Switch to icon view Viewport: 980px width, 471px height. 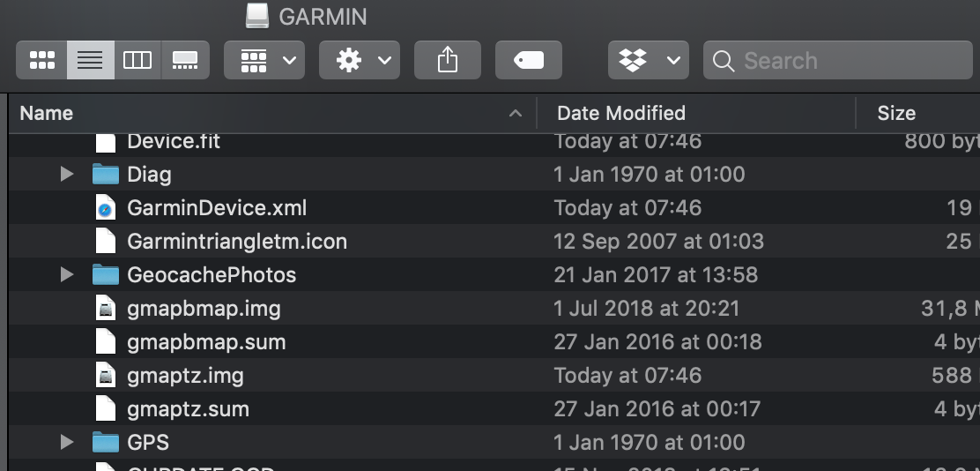(42, 60)
